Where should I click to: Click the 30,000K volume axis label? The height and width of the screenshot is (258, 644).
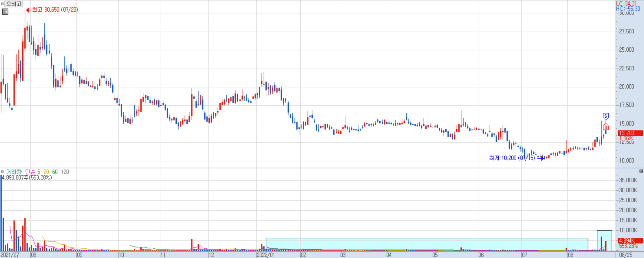(628, 190)
